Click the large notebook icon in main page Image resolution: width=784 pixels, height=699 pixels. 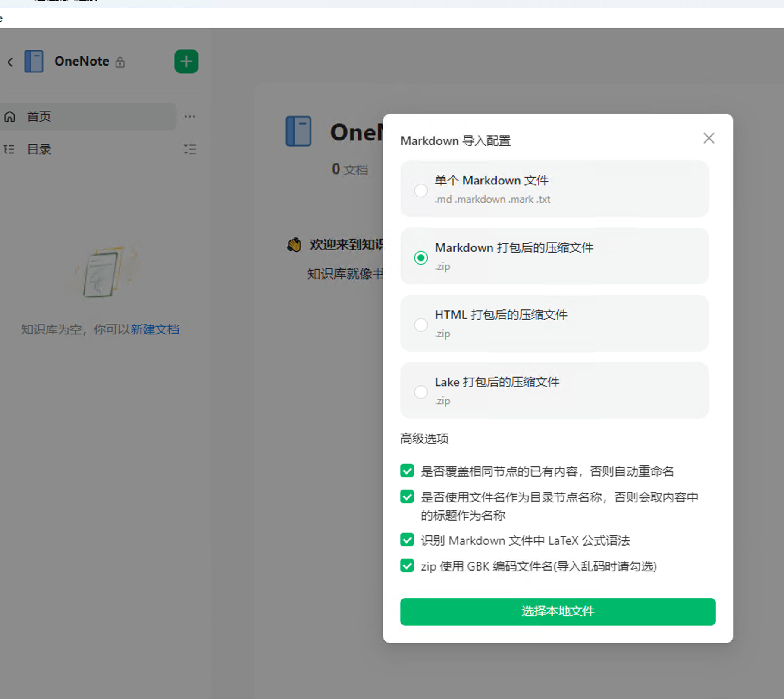tap(298, 131)
